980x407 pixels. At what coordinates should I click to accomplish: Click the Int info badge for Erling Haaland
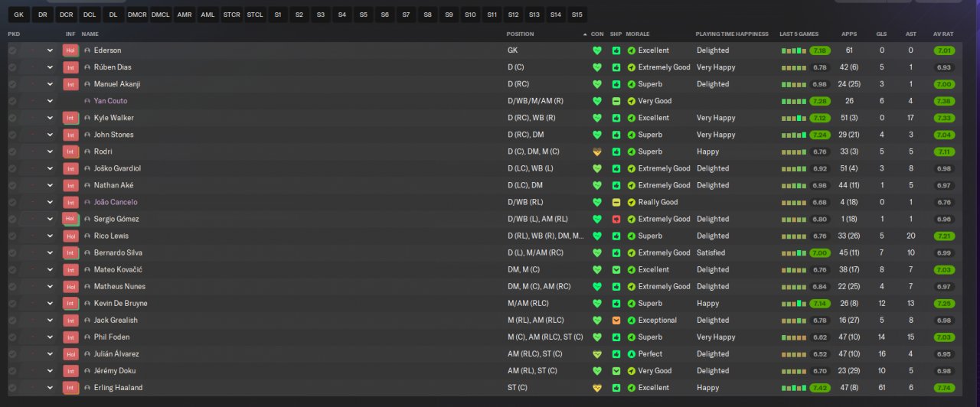pyautogui.click(x=71, y=387)
